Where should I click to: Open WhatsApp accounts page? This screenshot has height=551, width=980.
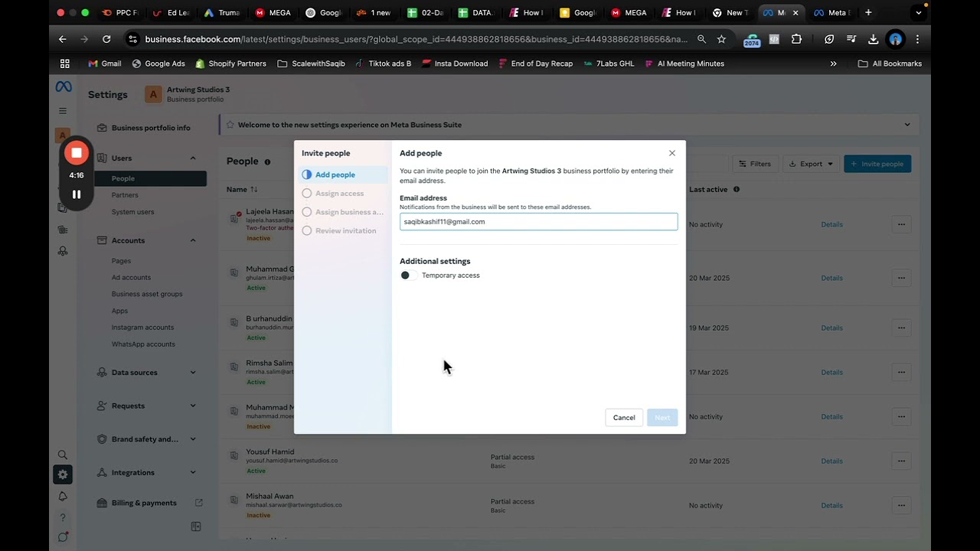[x=143, y=344]
